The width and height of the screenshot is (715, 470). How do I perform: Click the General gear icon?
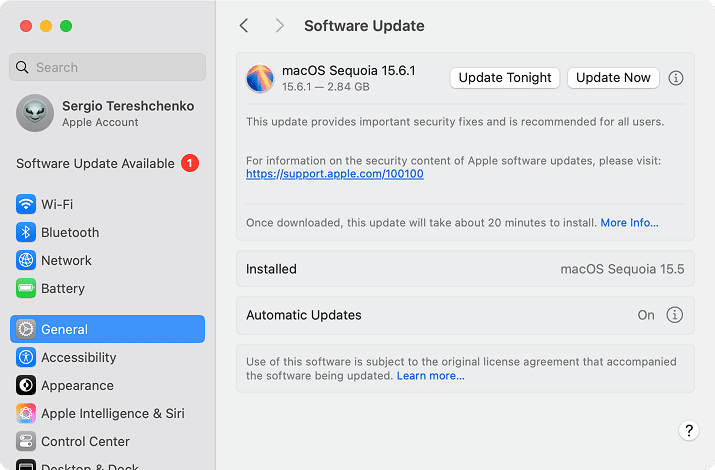26,329
